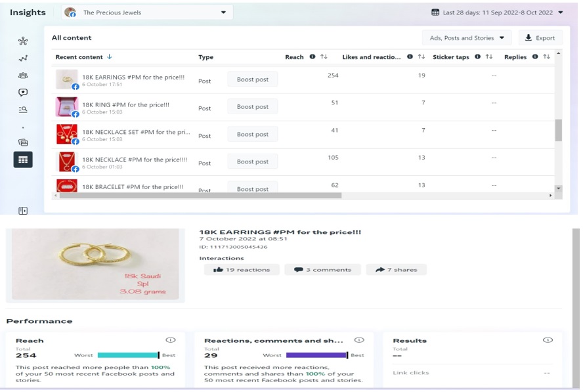Image resolution: width=583 pixels, height=392 pixels.
Task: Sort the table by Recent content arrow
Action: [110, 57]
